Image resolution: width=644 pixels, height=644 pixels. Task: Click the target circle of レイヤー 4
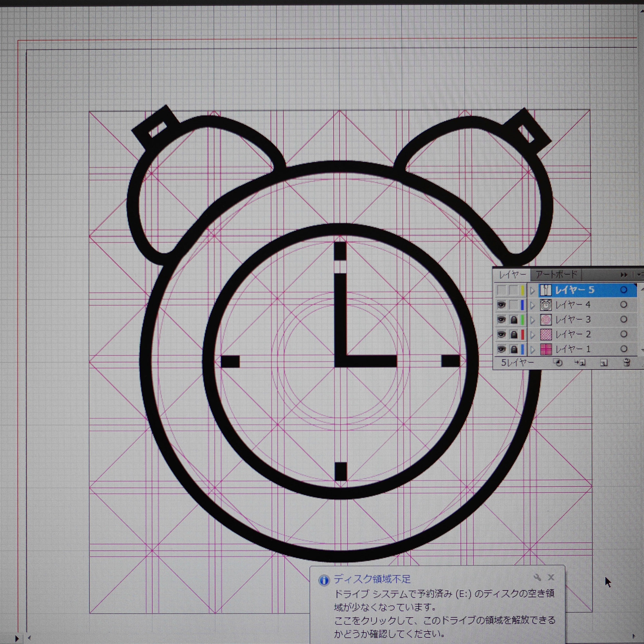point(623,305)
